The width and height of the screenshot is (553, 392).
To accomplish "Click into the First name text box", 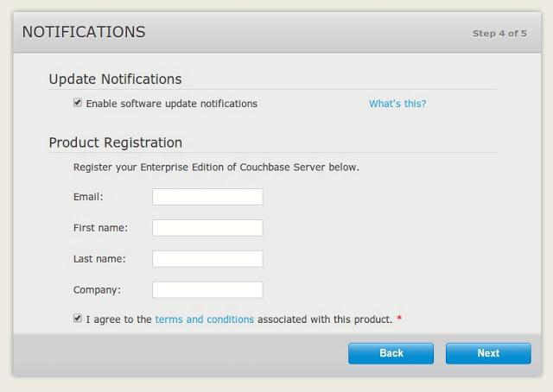I will [207, 228].
